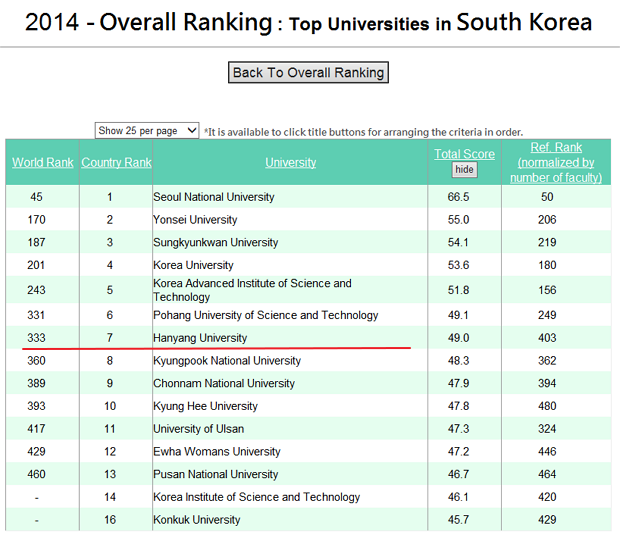Viewport: 620px width, 538px height.
Task: Click the Ewha Womans University name
Action: coord(216,452)
